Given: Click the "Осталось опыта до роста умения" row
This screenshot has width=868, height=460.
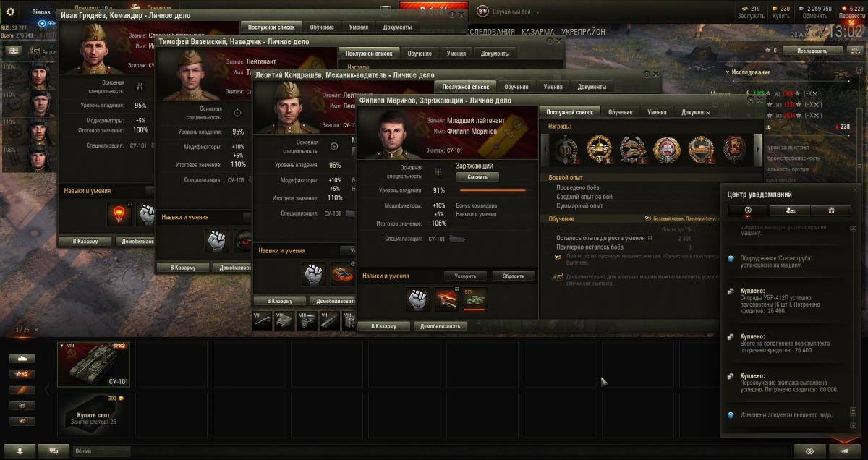Looking at the screenshot, I should (x=623, y=237).
